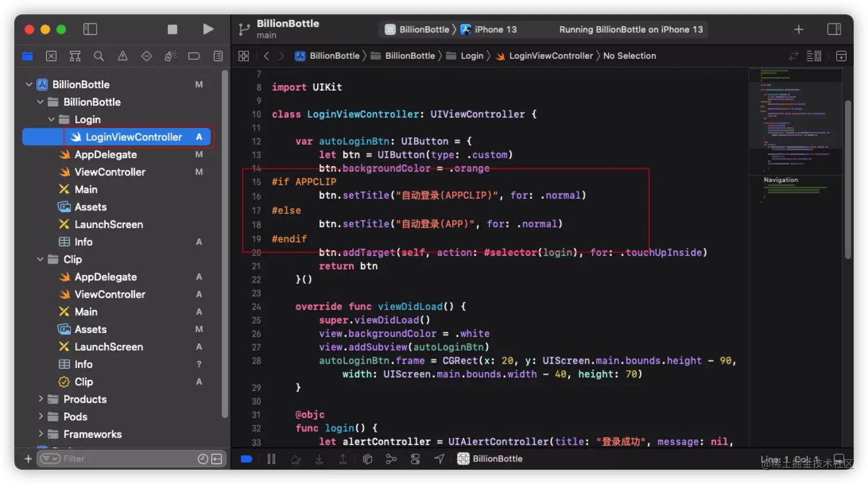Screen dimensions: 868x484
Task: Toggle the inspectors panel on the right
Action: (834, 29)
